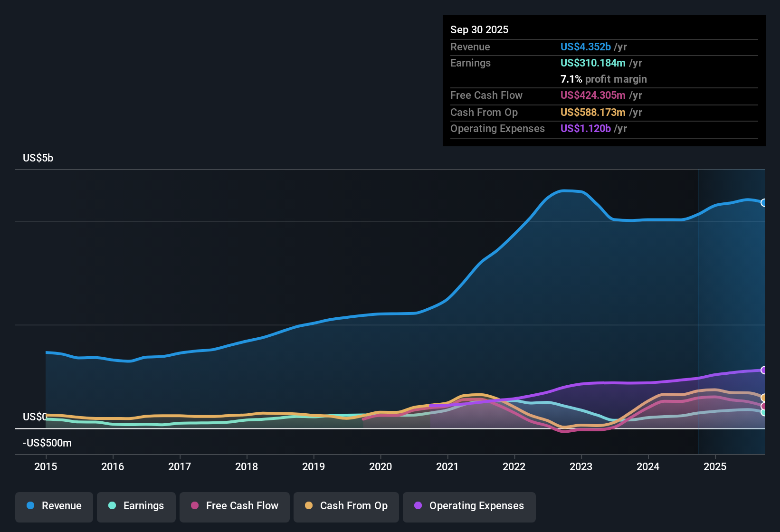
Task: Click the Cash From Op endpoint marker
Action: (x=764, y=398)
